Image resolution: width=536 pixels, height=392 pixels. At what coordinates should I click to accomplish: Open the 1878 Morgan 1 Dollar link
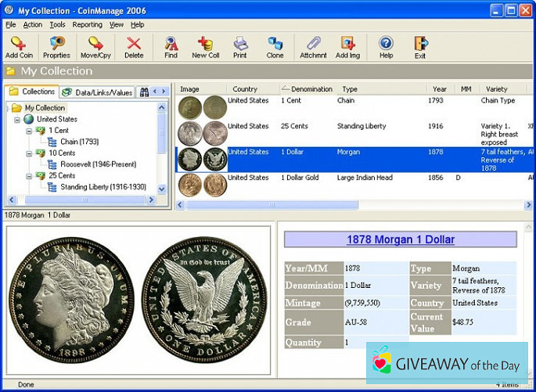[400, 239]
